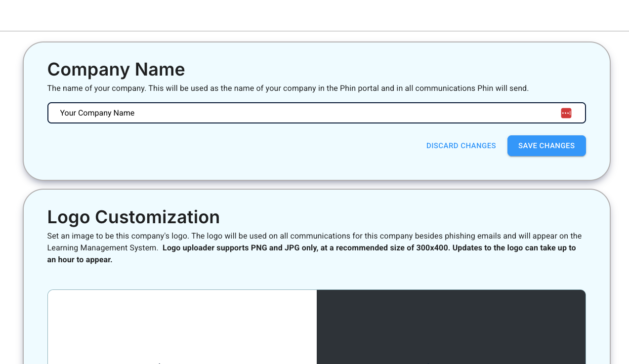The image size is (629, 364).
Task: Click the password manager icon in name field
Action: pyautogui.click(x=566, y=113)
